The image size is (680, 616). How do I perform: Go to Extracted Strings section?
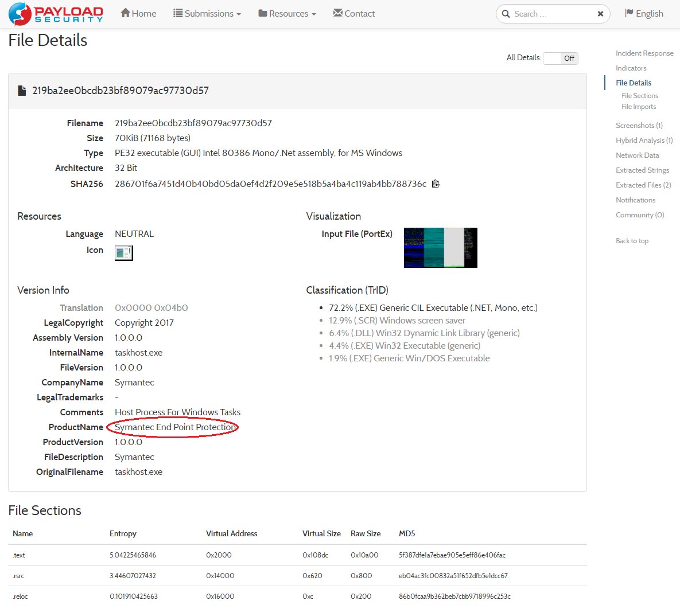[642, 170]
